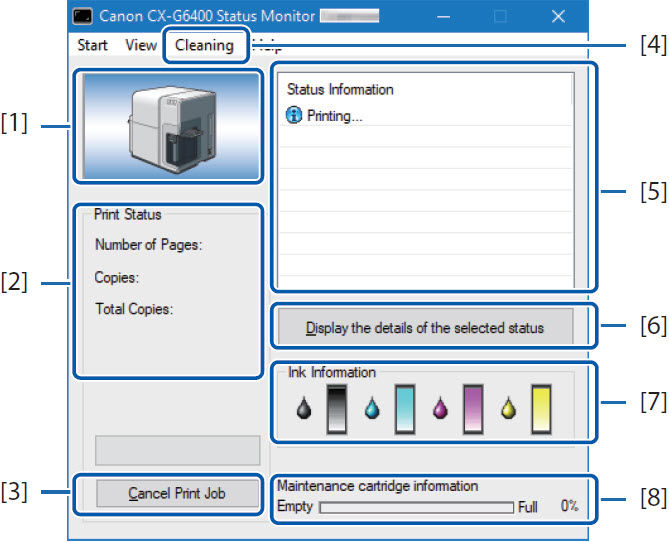
Task: Click the yellow ink droplet icon
Action: tap(508, 410)
